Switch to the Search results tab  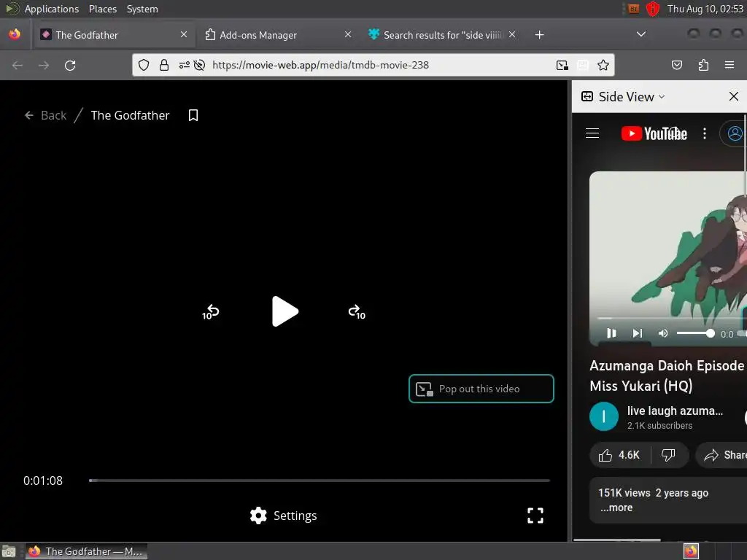click(443, 35)
